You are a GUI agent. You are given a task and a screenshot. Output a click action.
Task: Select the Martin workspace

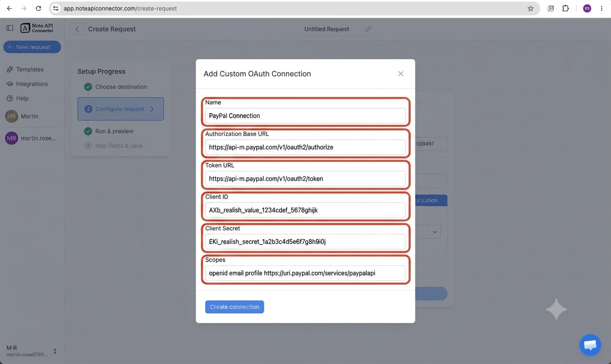pyautogui.click(x=22, y=116)
